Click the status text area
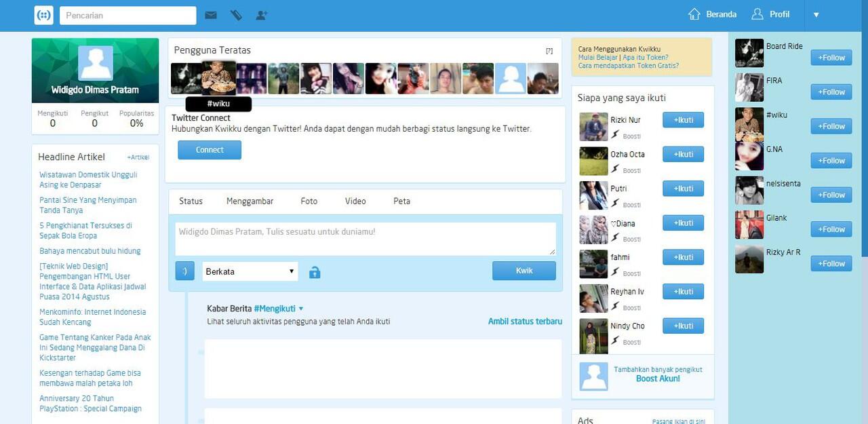Viewport: 868px width, 424px height. coord(366,239)
